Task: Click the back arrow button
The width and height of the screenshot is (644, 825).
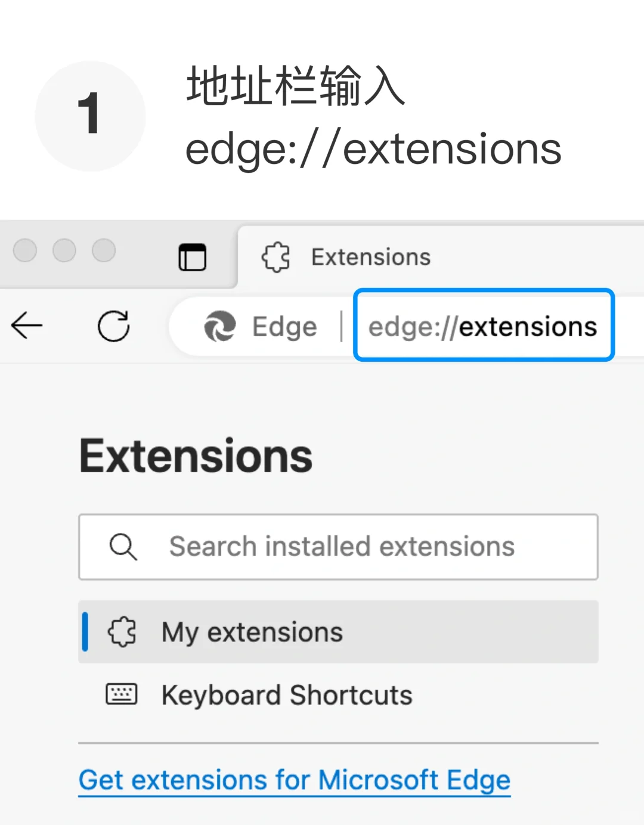Action: pyautogui.click(x=27, y=325)
